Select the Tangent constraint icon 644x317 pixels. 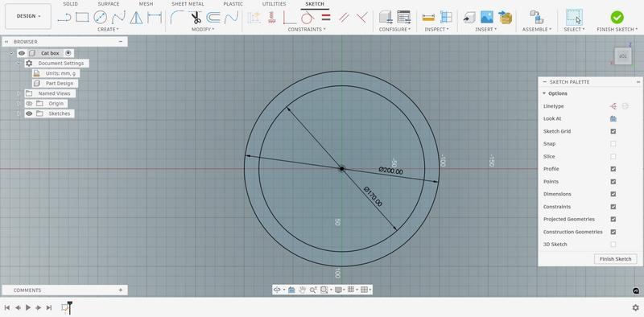tap(308, 17)
